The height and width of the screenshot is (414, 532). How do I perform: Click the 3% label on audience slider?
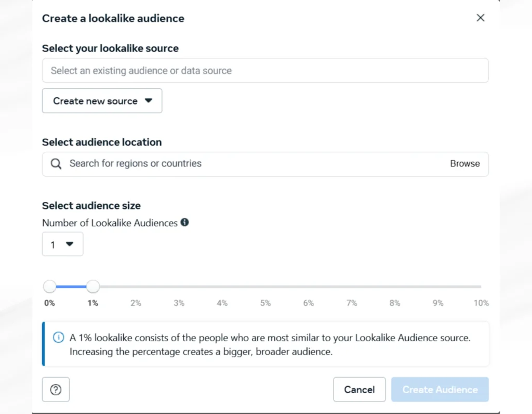pyautogui.click(x=179, y=303)
